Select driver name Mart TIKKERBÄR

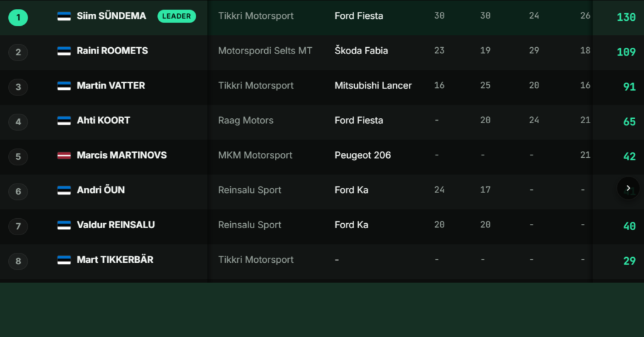point(115,260)
